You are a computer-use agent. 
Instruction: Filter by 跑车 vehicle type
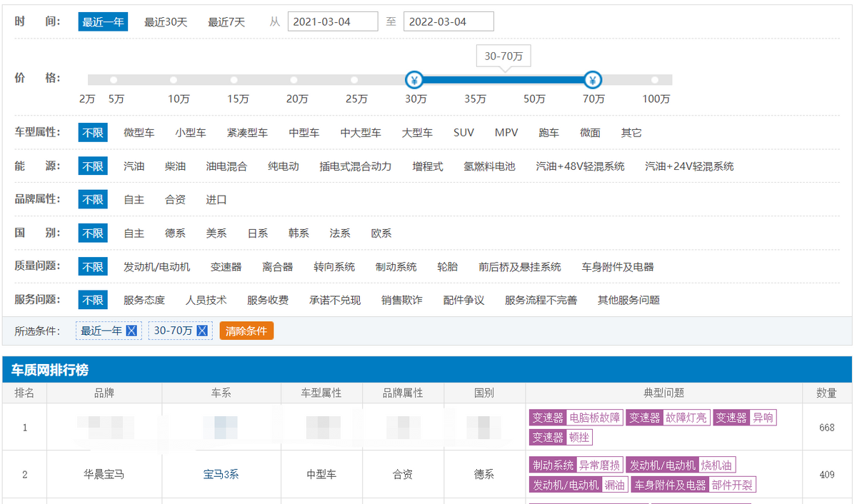tap(548, 133)
